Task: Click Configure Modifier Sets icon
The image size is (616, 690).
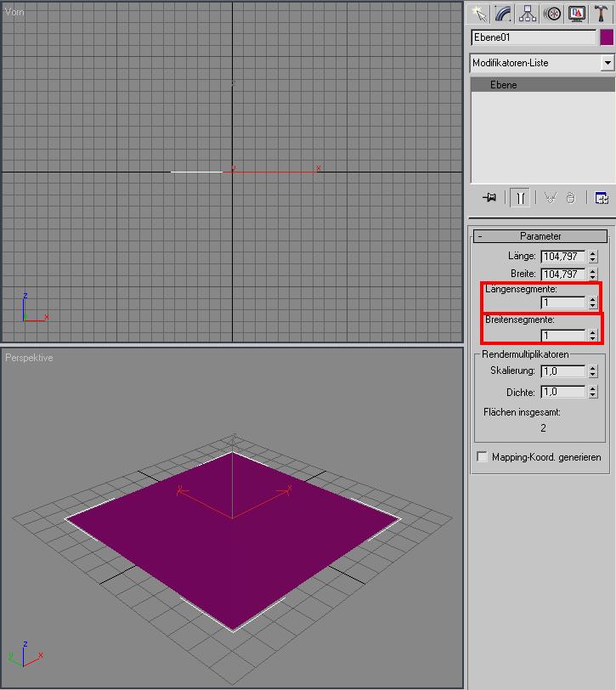Action: [602, 198]
